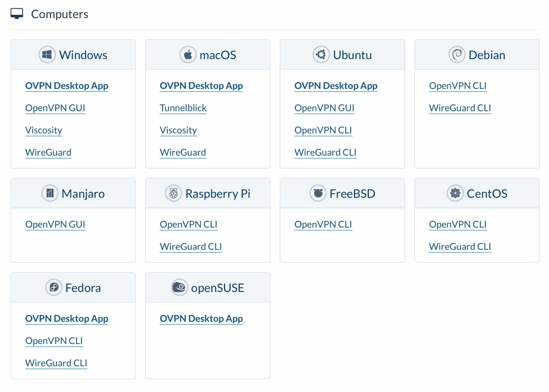Select WireGuard CLI for Raspberry Pi
The width and height of the screenshot is (549, 392).
click(191, 247)
